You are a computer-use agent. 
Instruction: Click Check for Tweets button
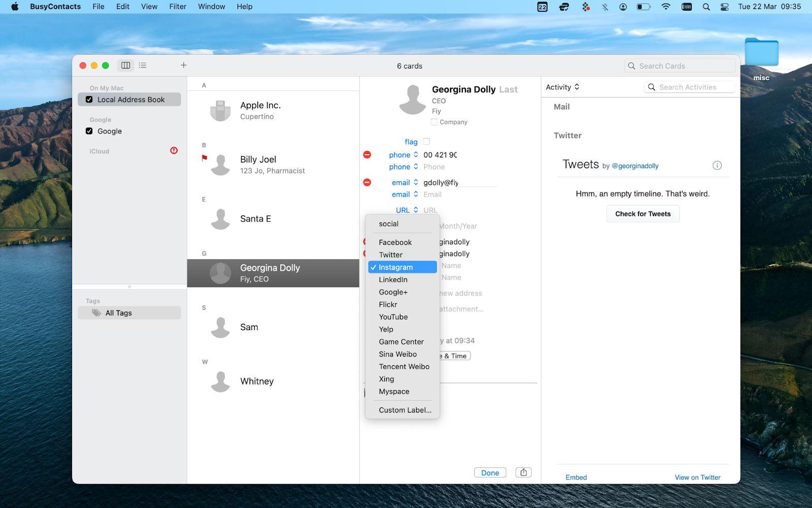tap(642, 214)
